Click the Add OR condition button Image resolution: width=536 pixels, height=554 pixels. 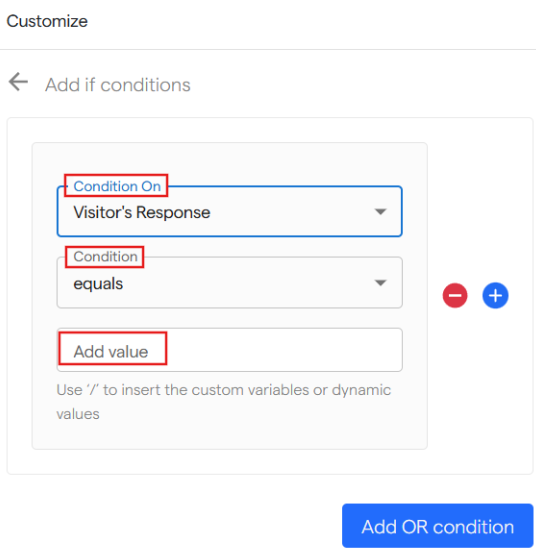pos(437,526)
